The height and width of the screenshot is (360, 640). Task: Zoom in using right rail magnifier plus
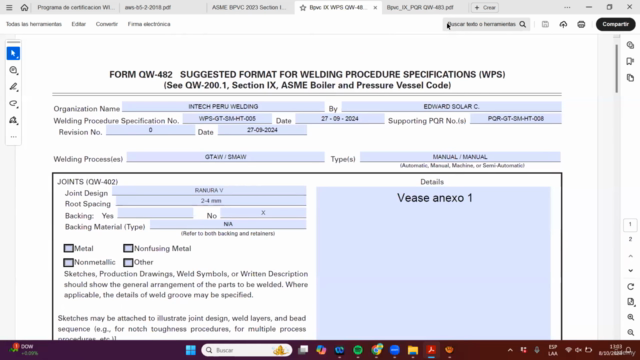631,317
